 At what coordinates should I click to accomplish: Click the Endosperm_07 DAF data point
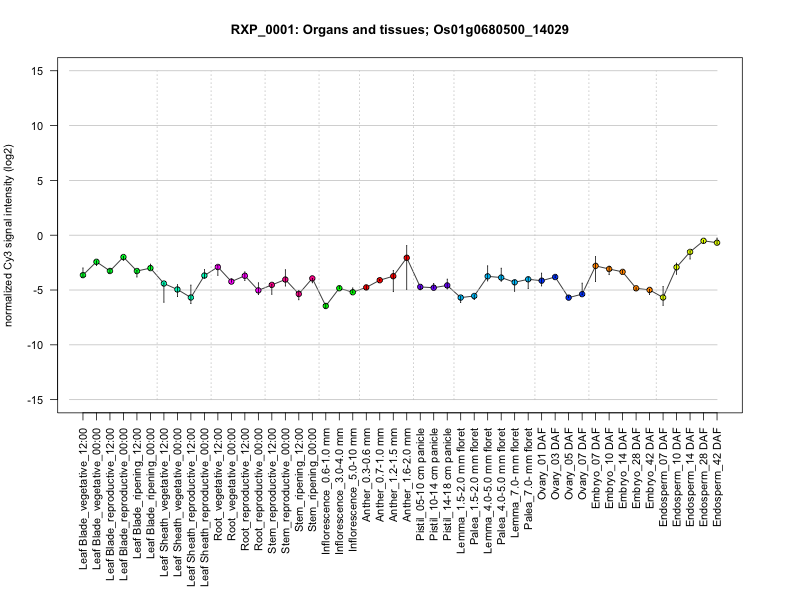click(x=663, y=297)
